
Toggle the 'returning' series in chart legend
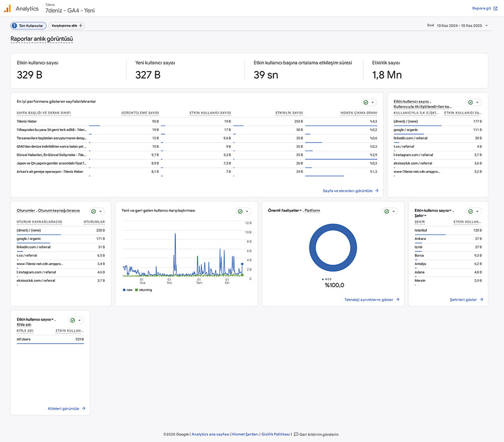(x=145, y=290)
